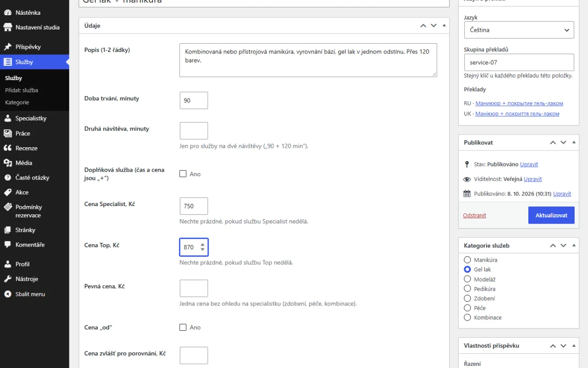The width and height of the screenshot is (588, 368).
Task: Collapse the Kategorie služeb panel
Action: [574, 246]
